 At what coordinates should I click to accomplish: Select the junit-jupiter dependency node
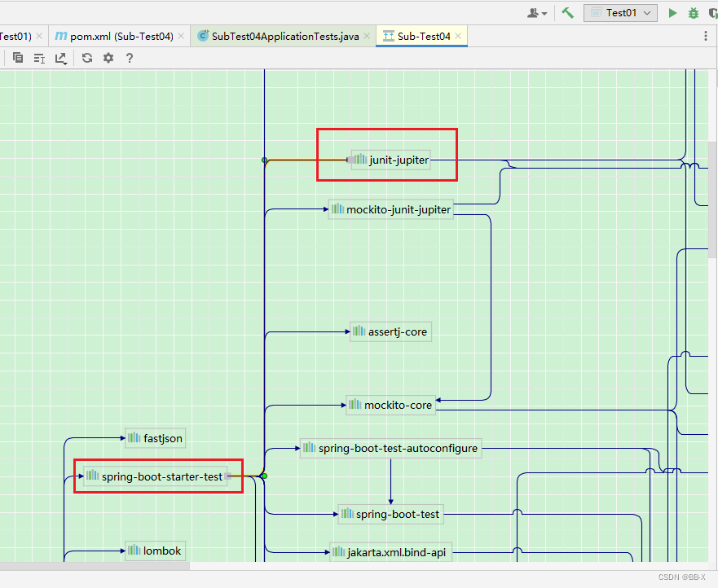click(390, 160)
